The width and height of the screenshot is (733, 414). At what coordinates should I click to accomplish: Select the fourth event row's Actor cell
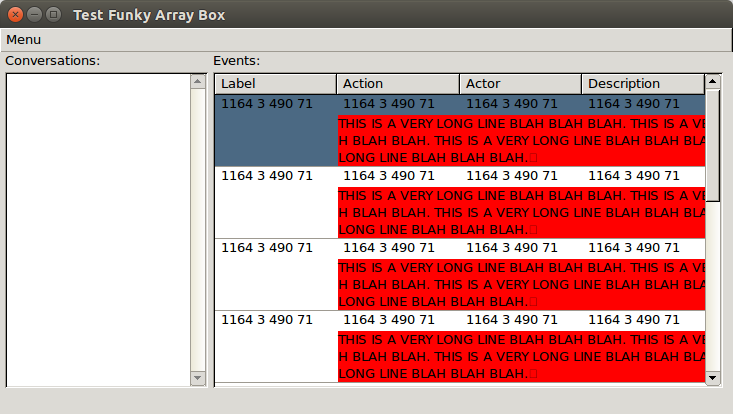(512, 320)
